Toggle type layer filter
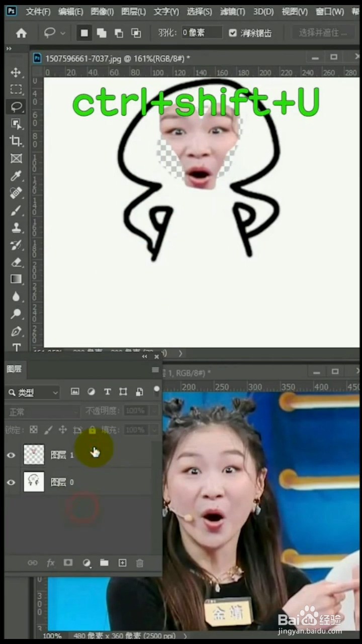 click(x=107, y=391)
